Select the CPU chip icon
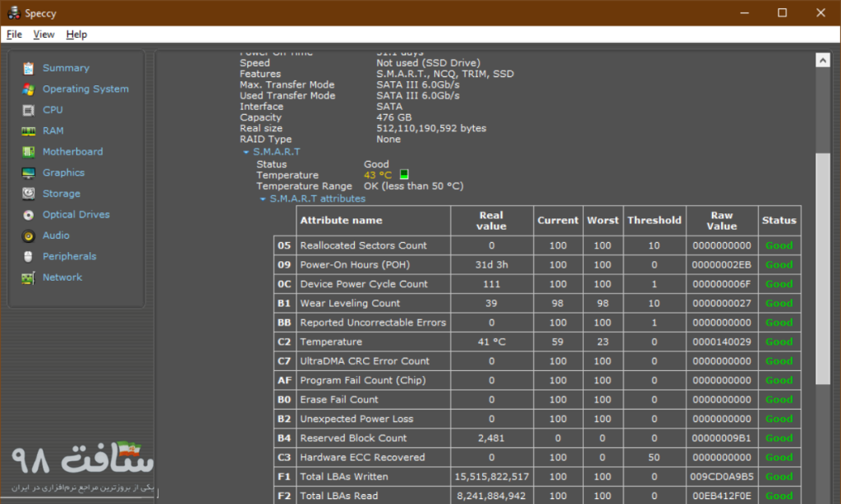 click(29, 110)
